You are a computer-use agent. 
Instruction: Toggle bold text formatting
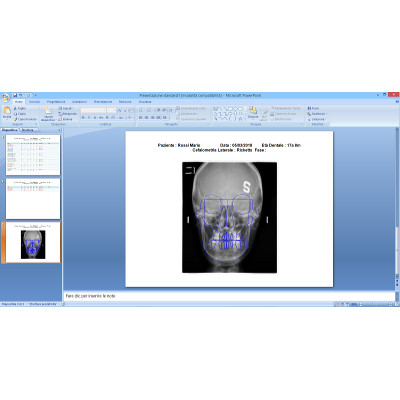83,118
